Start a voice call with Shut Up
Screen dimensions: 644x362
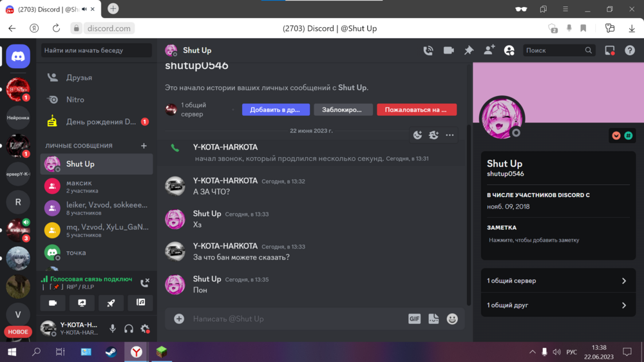pos(428,50)
